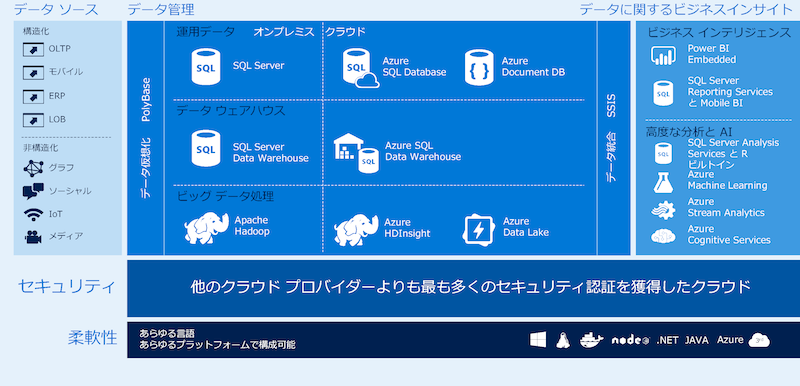Image resolution: width=800 pixels, height=386 pixels.
Task: Click the Azure Cognitive Services text
Action: tap(729, 235)
